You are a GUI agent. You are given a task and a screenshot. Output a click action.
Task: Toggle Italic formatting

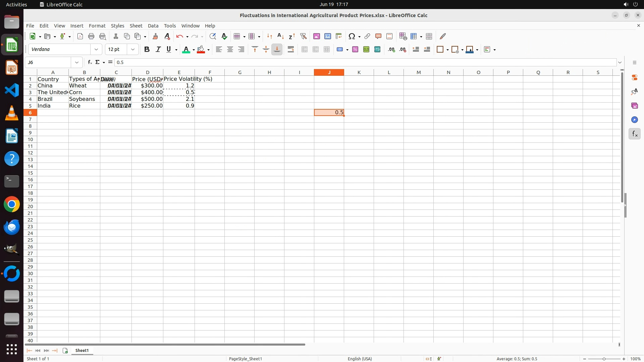click(x=158, y=49)
